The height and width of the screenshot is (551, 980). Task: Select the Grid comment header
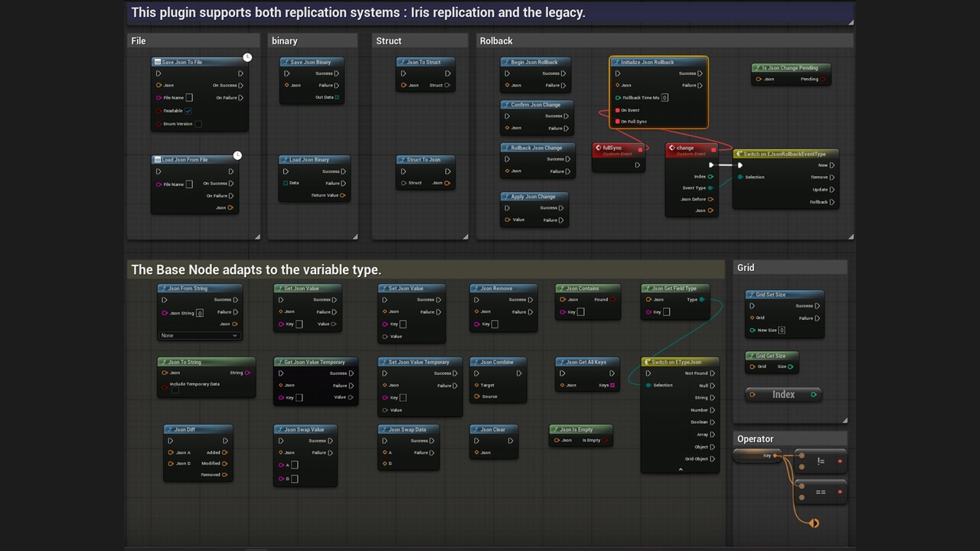pyautogui.click(x=790, y=267)
